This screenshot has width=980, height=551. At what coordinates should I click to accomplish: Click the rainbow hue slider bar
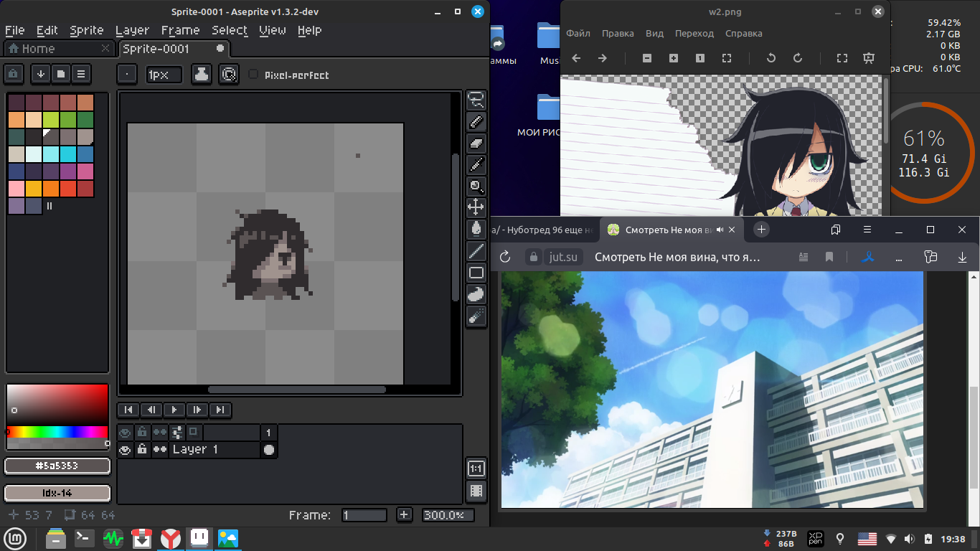(x=57, y=432)
